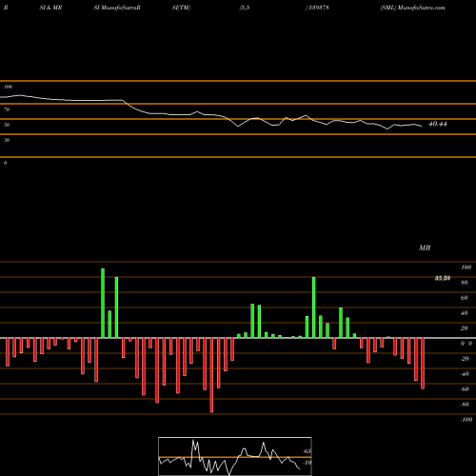Click the MR axis label 60
The height and width of the screenshot is (476, 476).
pos(464,298)
